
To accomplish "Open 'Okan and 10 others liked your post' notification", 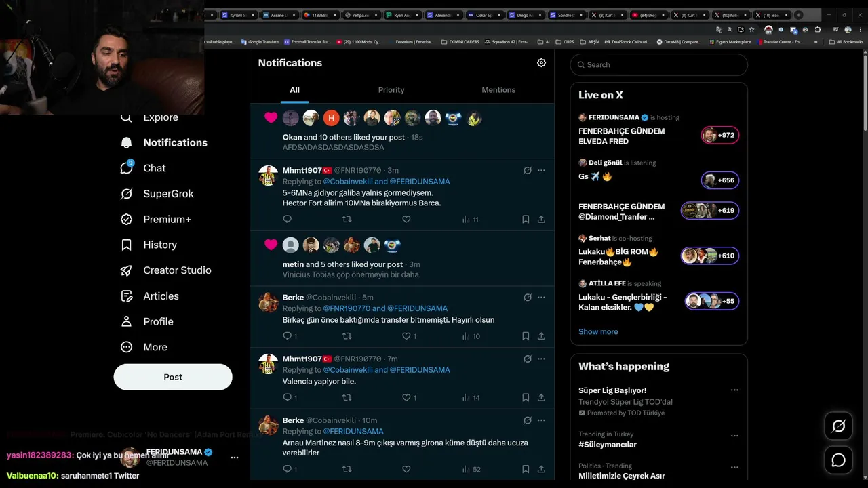I will [x=402, y=131].
